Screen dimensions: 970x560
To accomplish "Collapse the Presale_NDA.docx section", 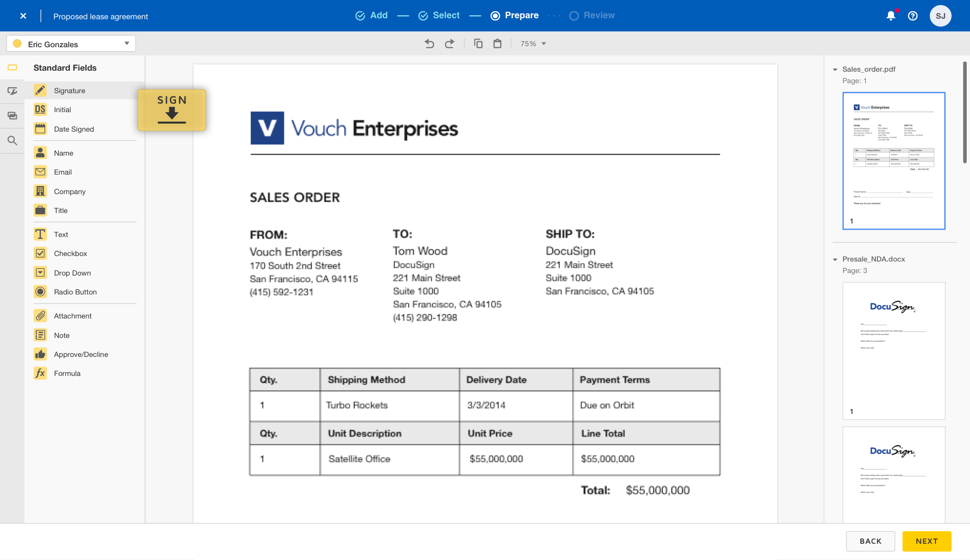I will 835,259.
